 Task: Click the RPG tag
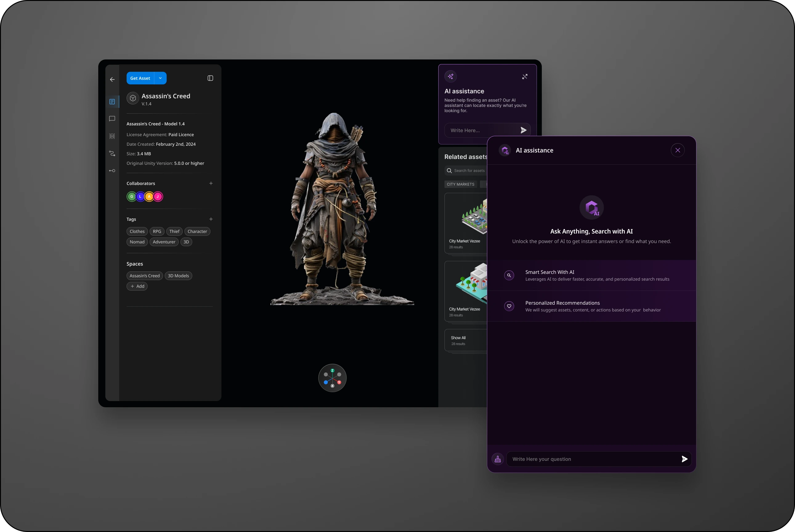pyautogui.click(x=157, y=231)
